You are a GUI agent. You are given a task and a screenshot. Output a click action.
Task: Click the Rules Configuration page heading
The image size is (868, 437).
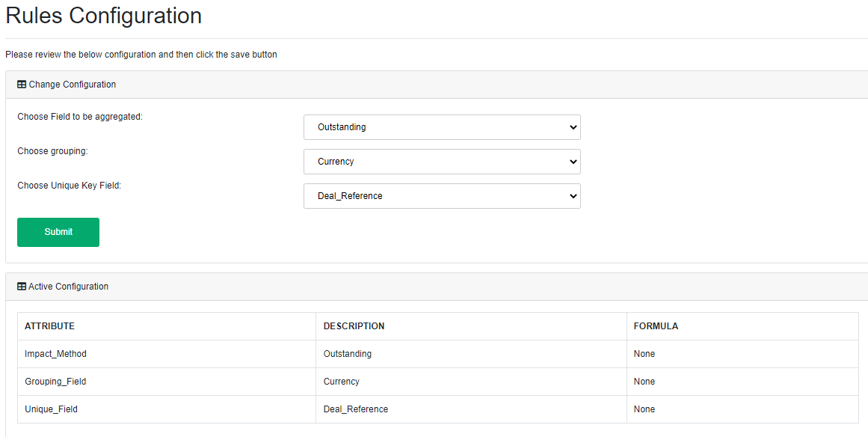tap(104, 16)
